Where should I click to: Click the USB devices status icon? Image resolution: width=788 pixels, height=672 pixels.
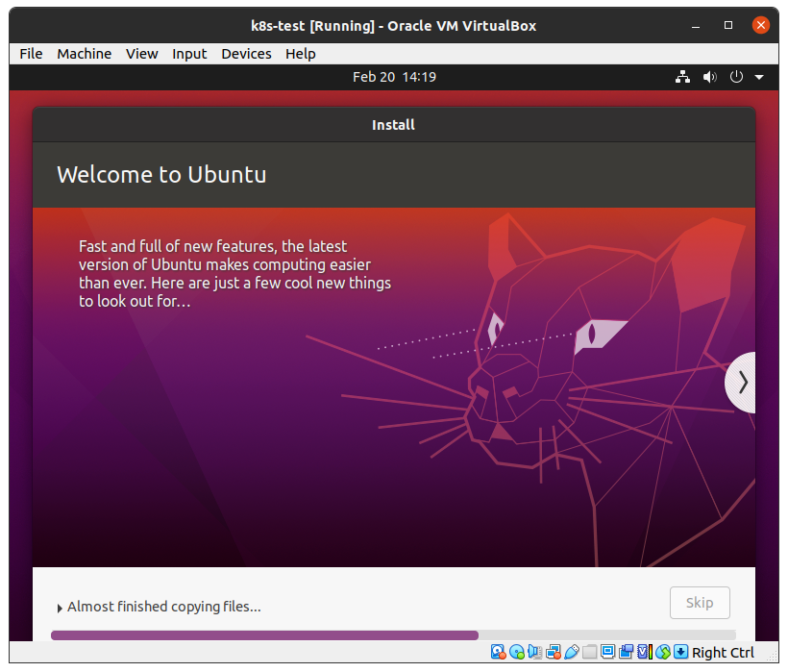(x=572, y=652)
